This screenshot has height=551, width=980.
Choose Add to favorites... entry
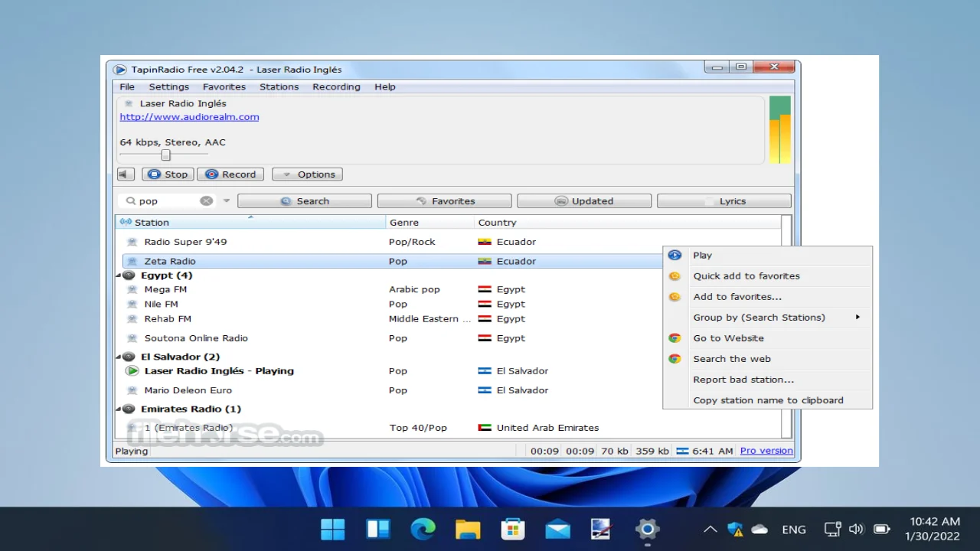tap(767, 297)
